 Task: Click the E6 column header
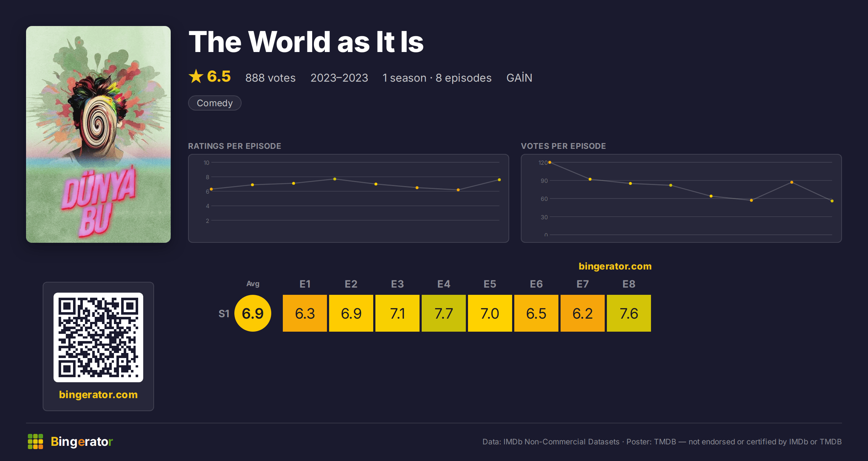pyautogui.click(x=536, y=284)
